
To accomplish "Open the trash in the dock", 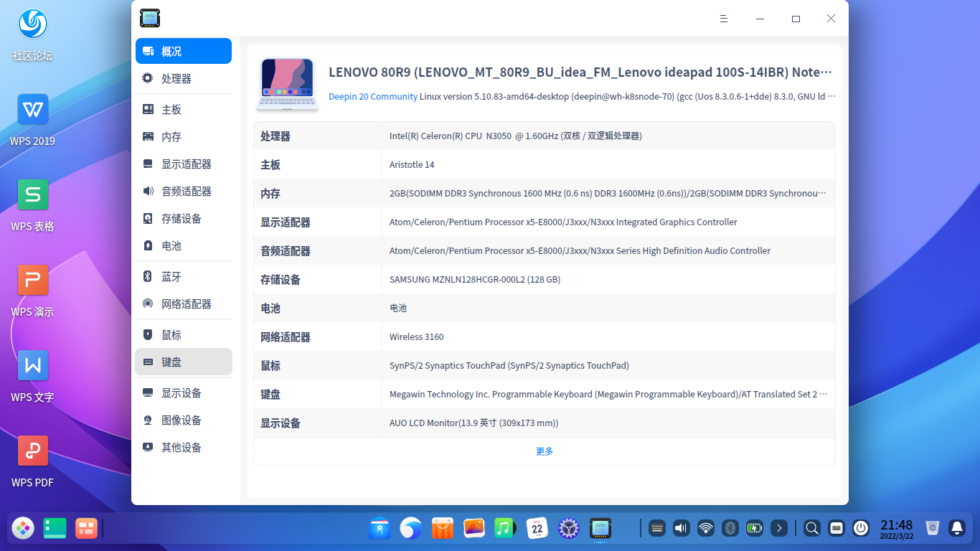I will [933, 529].
